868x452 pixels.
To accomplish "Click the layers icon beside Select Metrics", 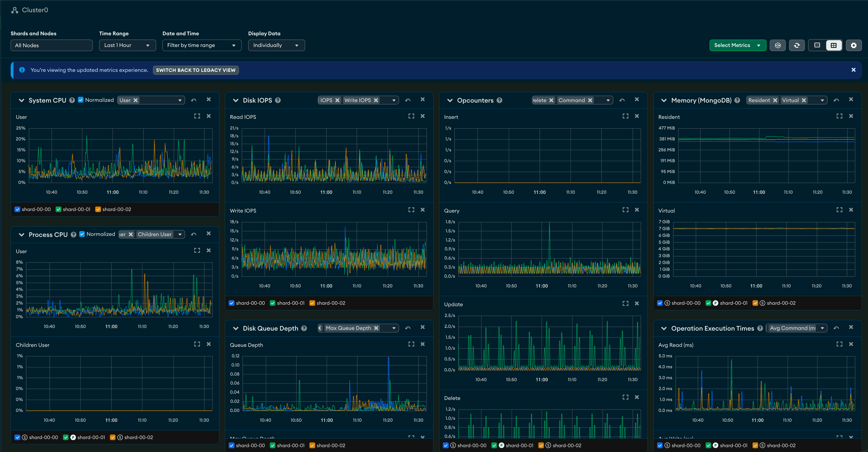I will pos(778,45).
